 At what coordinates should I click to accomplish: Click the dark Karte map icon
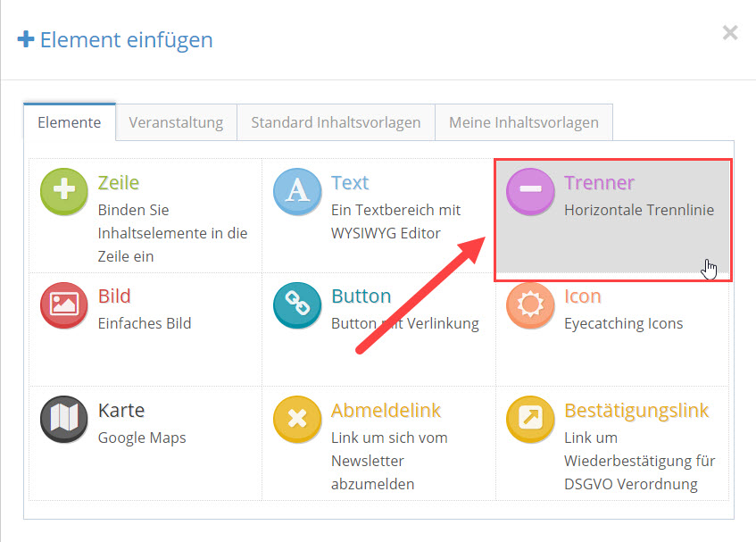[64, 419]
